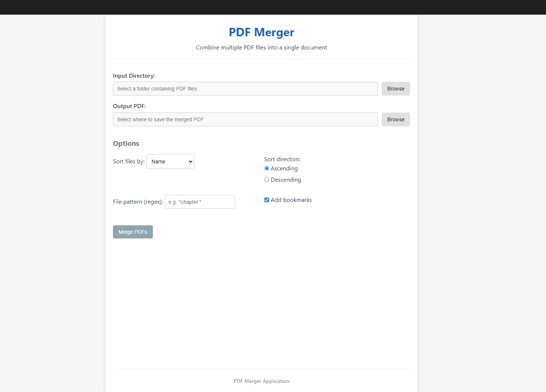
Task: Click the 'File pattern (regex):' label
Action: (138, 202)
